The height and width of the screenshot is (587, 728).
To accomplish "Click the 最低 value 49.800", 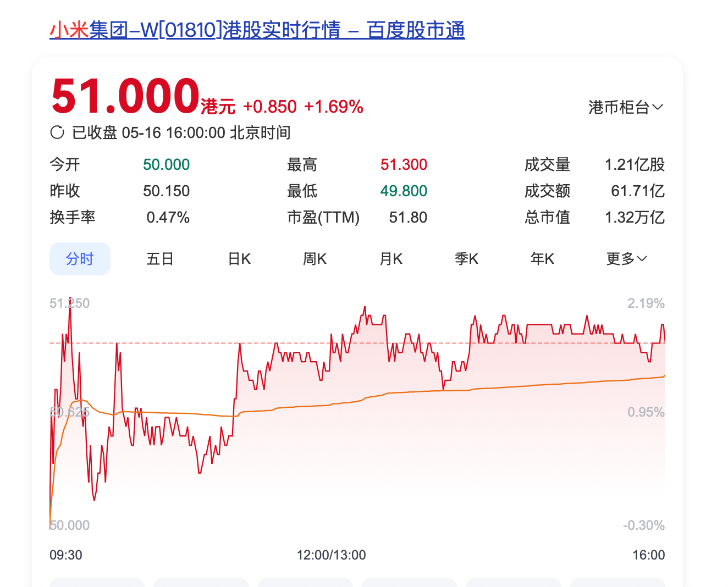I will [x=404, y=191].
